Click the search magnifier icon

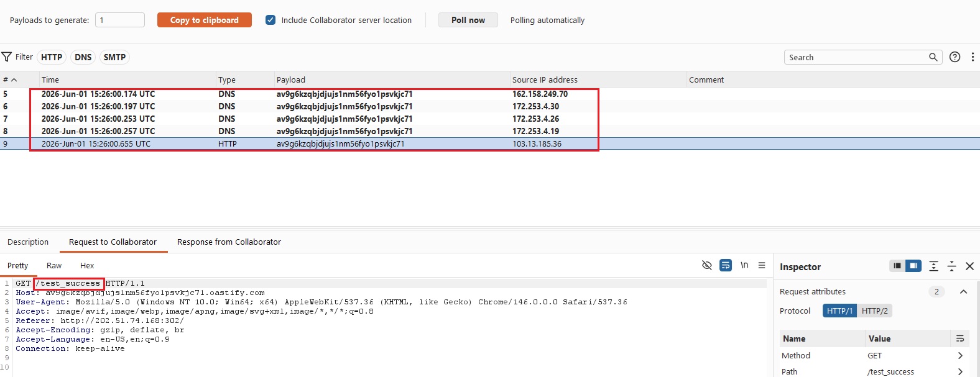coord(933,57)
